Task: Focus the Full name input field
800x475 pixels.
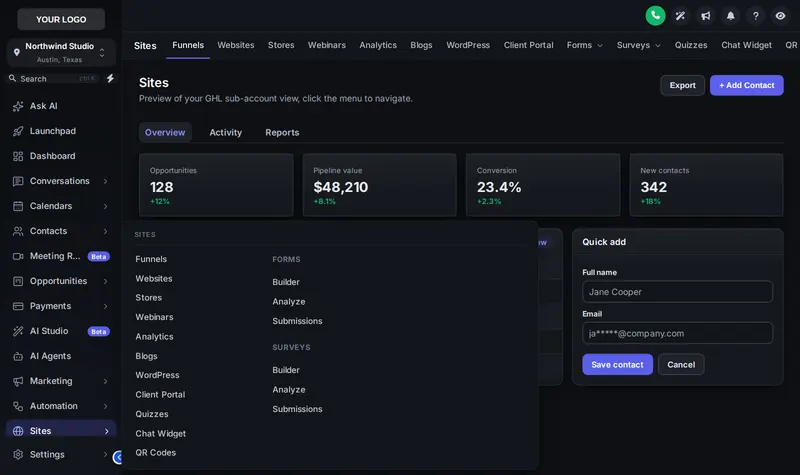Action: pos(677,292)
